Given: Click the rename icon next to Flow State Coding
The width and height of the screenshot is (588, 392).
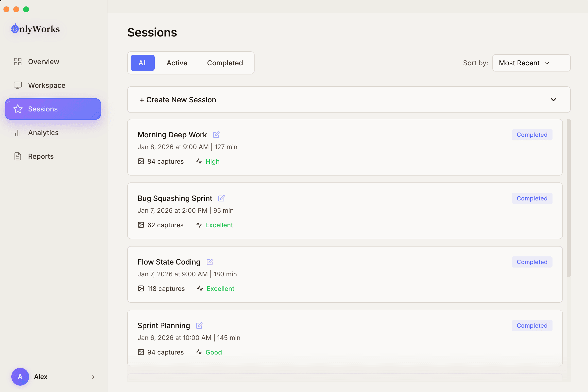Looking at the screenshot, I should 209,262.
